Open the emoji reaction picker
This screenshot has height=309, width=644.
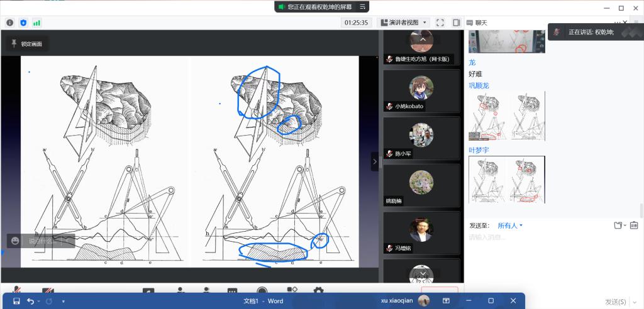click(15, 241)
